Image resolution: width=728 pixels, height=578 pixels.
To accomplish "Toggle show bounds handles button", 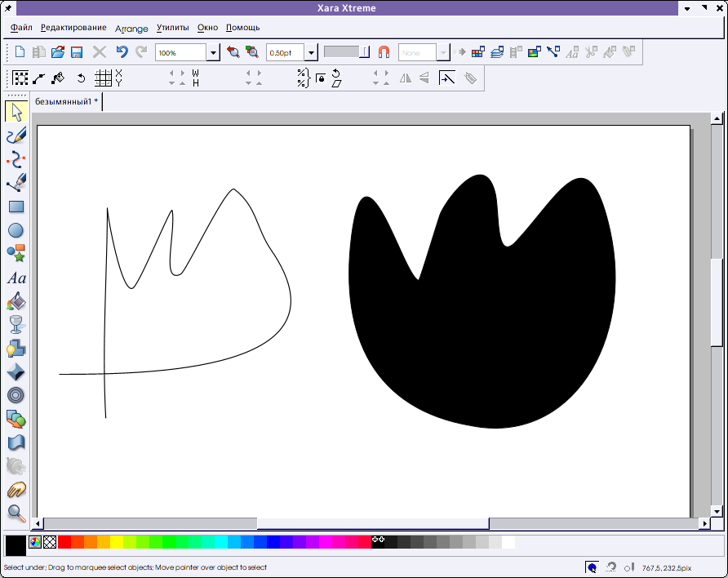I will click(20, 78).
